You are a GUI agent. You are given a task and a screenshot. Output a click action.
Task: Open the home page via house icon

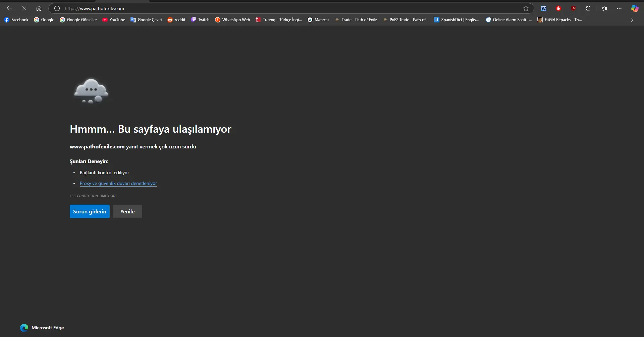[x=39, y=8]
